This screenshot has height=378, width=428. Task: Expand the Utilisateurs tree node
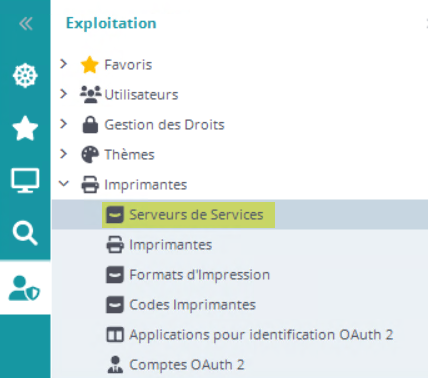tap(63, 94)
